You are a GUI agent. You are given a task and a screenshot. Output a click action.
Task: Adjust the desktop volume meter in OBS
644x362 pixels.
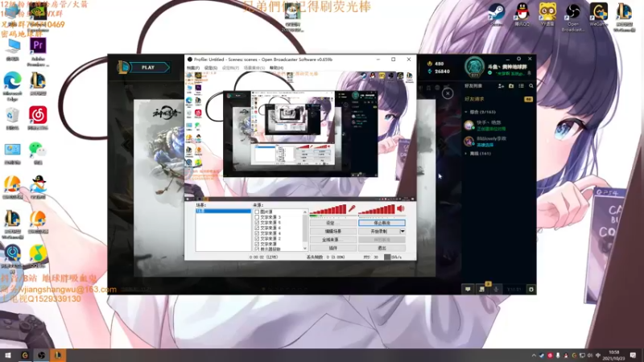click(x=377, y=210)
